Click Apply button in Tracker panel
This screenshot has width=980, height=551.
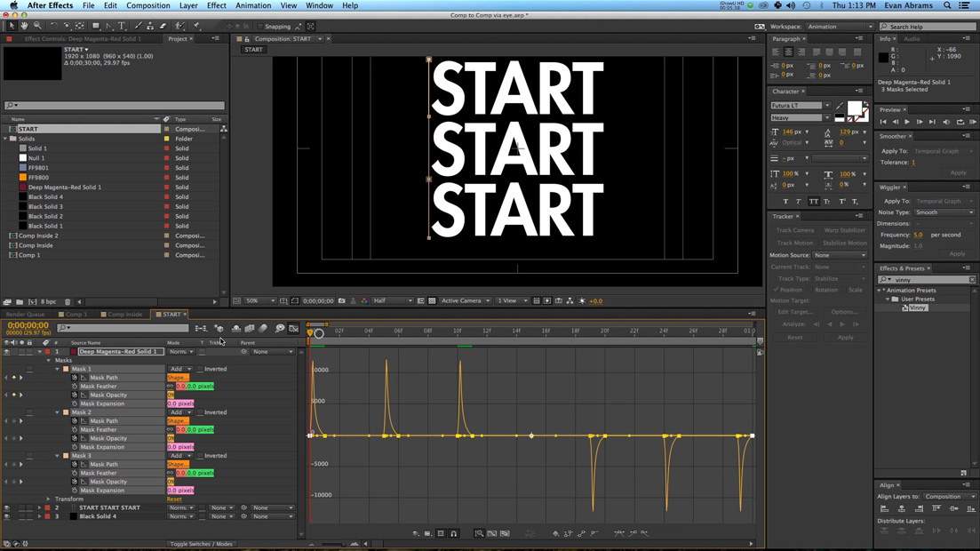pos(845,337)
